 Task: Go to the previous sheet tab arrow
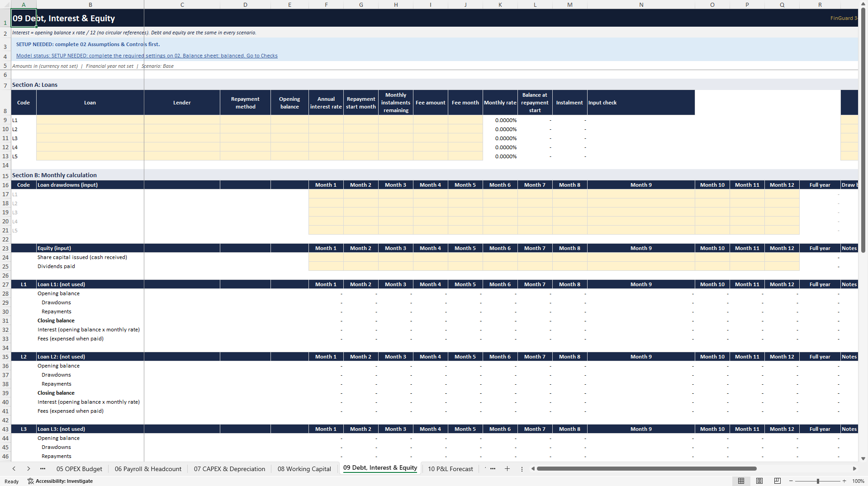pos(14,469)
